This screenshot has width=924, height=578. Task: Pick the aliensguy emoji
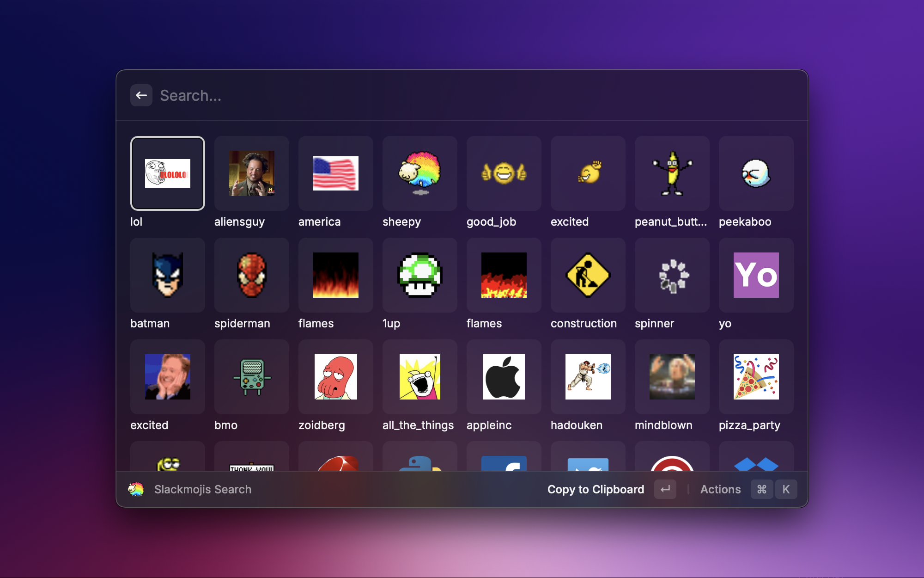click(x=252, y=173)
